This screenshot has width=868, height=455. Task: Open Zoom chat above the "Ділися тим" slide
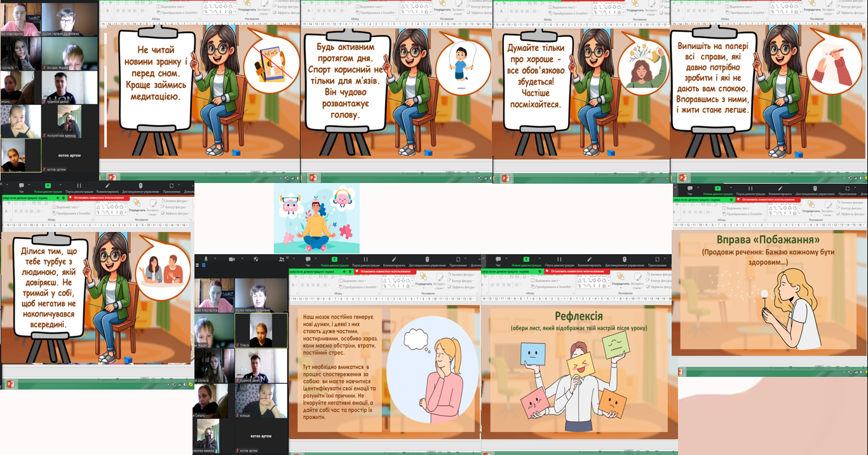click(x=21, y=187)
